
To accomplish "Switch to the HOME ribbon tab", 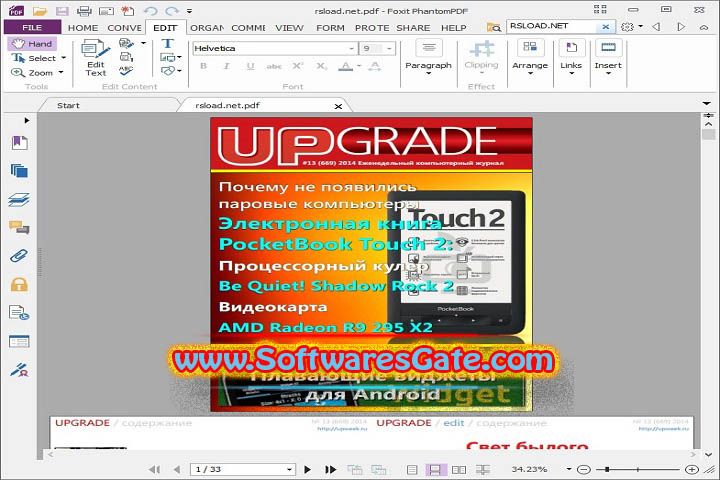I will [x=83, y=28].
